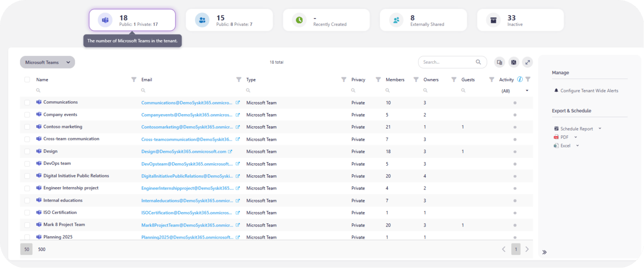This screenshot has width=644, height=268.
Task: Click the Activity column info icon
Action: pos(520,80)
